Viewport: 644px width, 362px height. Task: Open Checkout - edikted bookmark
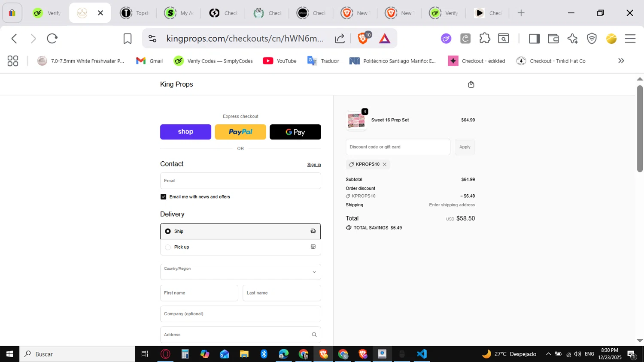pyautogui.click(x=477, y=61)
